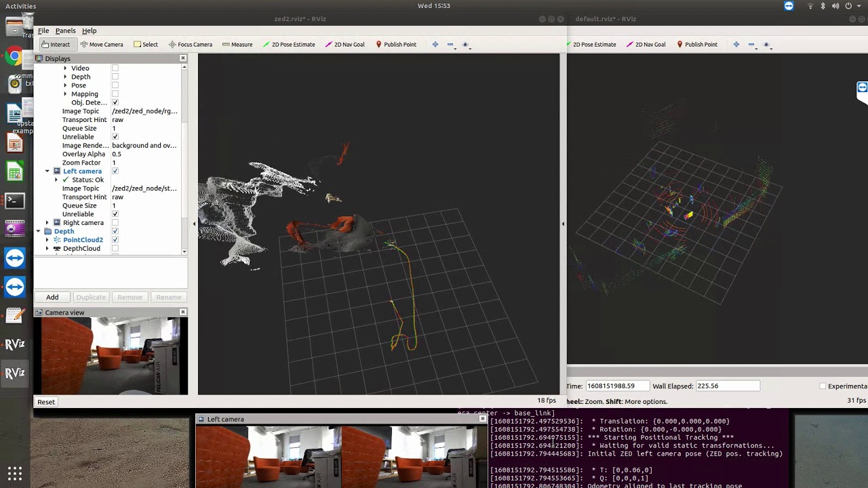Open toolbar options dropdown in default.rviz window
The image size is (868, 488).
click(x=766, y=45)
